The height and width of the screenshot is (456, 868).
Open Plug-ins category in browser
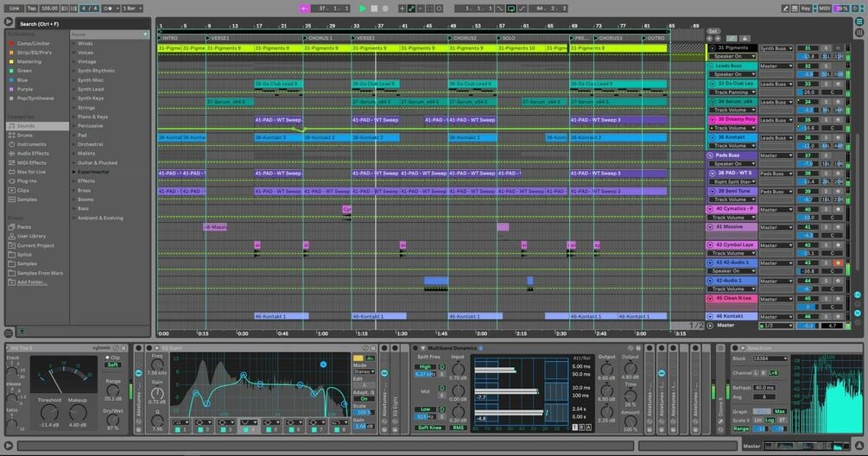click(x=27, y=181)
